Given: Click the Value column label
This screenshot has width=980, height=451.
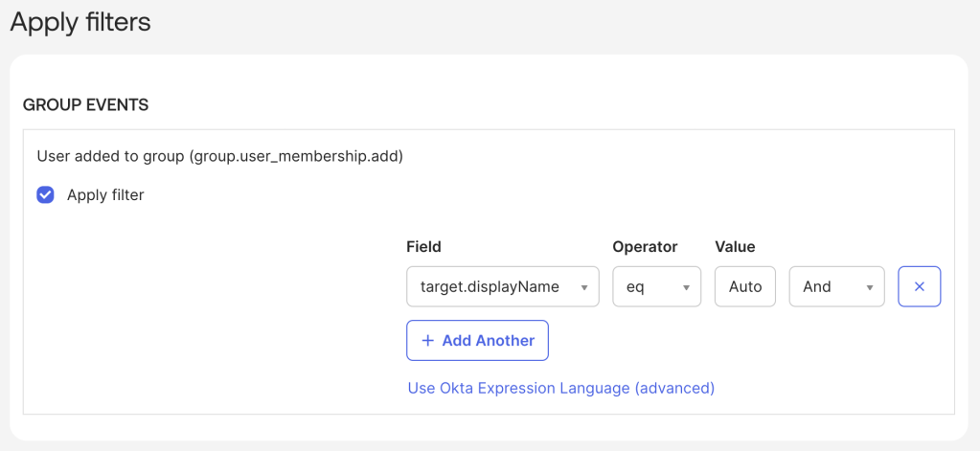Looking at the screenshot, I should 735,247.
